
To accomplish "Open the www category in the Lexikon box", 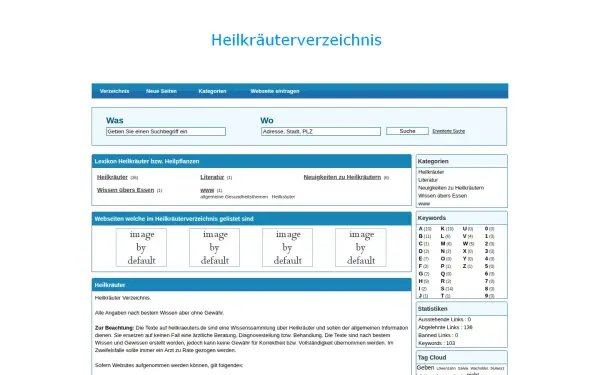I will 207,190.
